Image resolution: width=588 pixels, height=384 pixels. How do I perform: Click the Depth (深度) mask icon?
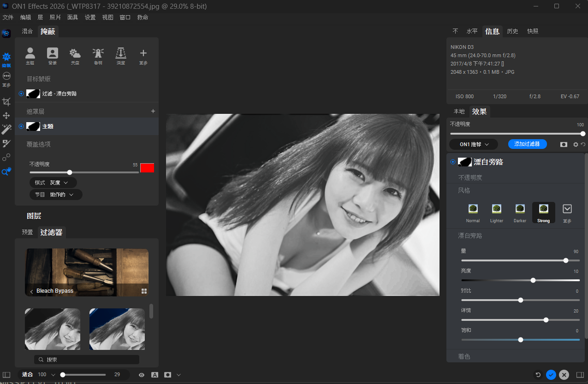pyautogui.click(x=121, y=53)
